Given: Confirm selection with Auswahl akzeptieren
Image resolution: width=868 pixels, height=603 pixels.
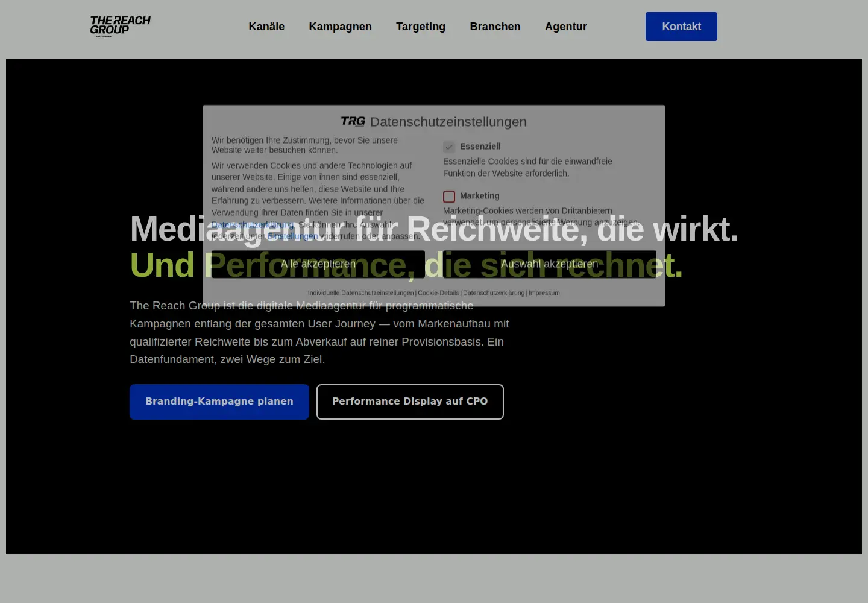Looking at the screenshot, I should (x=550, y=264).
